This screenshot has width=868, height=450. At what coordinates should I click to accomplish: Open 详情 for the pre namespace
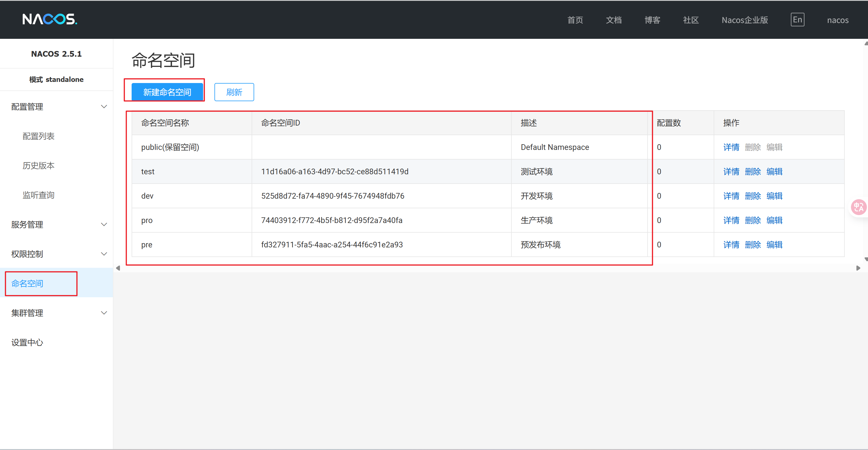[x=731, y=244]
